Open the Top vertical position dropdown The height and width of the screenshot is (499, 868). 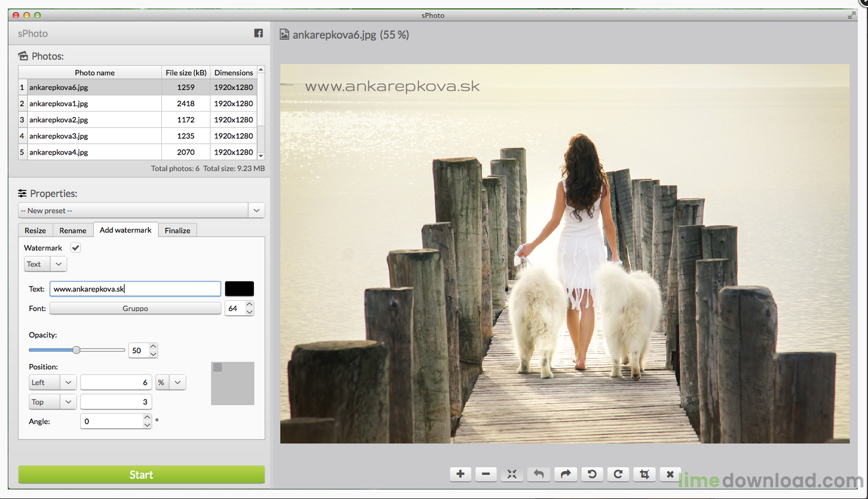pyautogui.click(x=53, y=402)
